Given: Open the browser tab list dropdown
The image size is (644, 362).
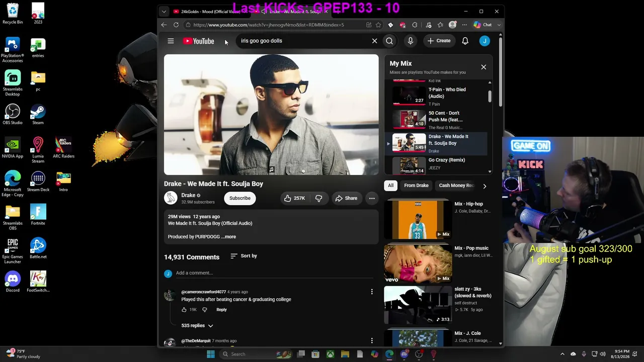Looking at the screenshot, I should (x=164, y=11).
